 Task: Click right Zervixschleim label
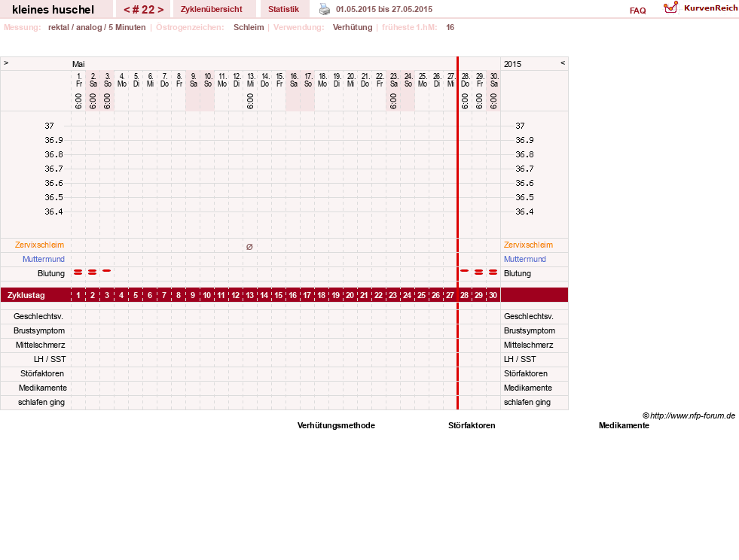click(x=528, y=245)
